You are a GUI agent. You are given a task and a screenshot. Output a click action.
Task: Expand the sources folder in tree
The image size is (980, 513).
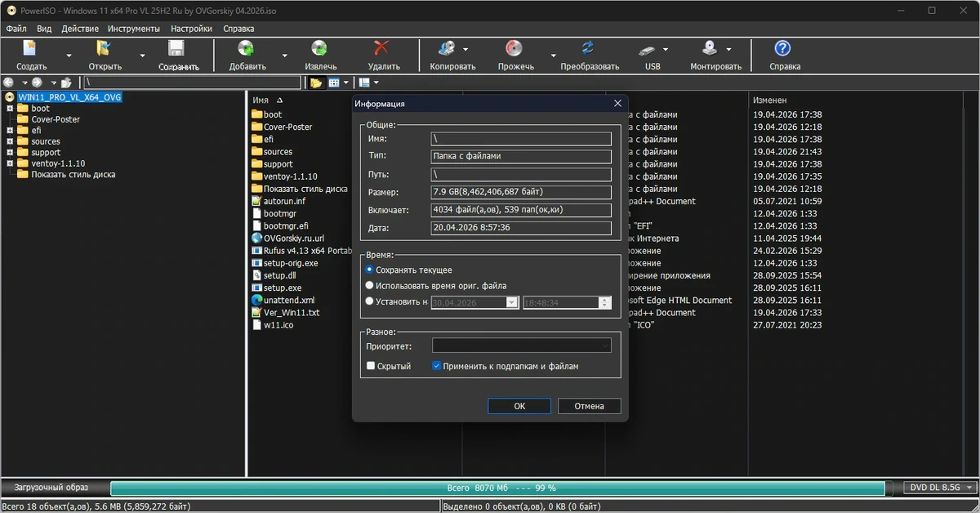[10, 141]
